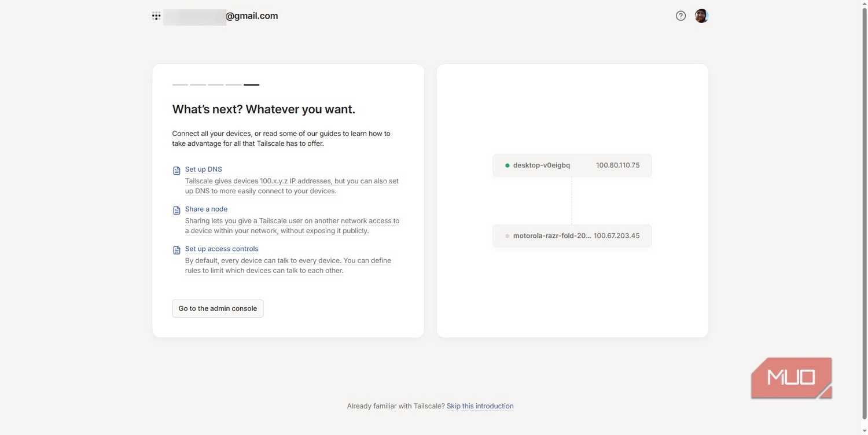868x435 pixels.
Task: Click the first progress step indicator
Action: (x=180, y=85)
